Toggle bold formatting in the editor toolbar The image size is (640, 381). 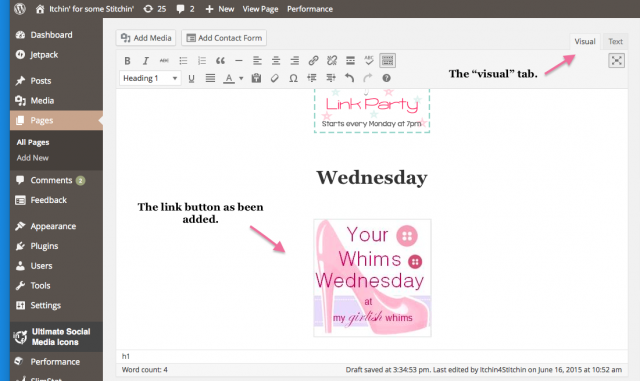(127, 61)
